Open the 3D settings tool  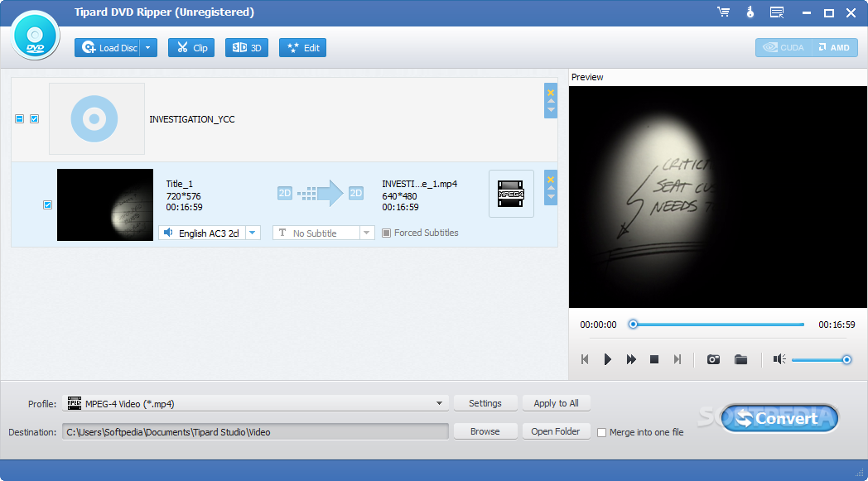coord(246,47)
